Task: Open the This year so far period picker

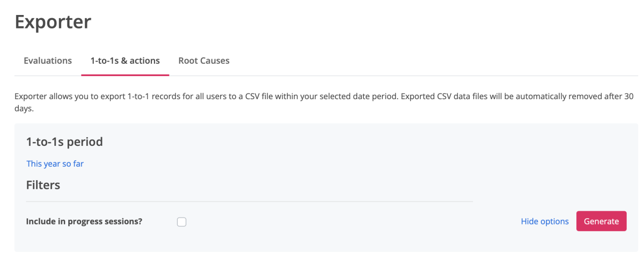Action: tap(55, 164)
